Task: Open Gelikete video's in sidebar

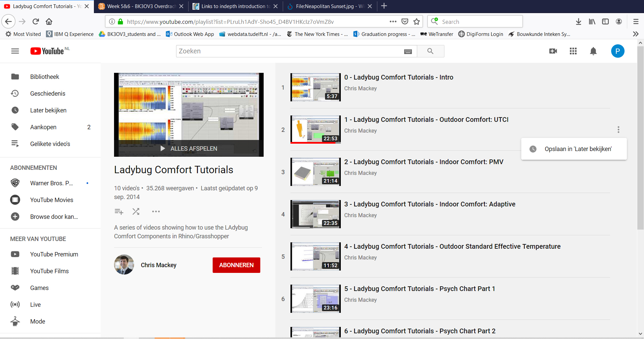Action: [x=50, y=144]
